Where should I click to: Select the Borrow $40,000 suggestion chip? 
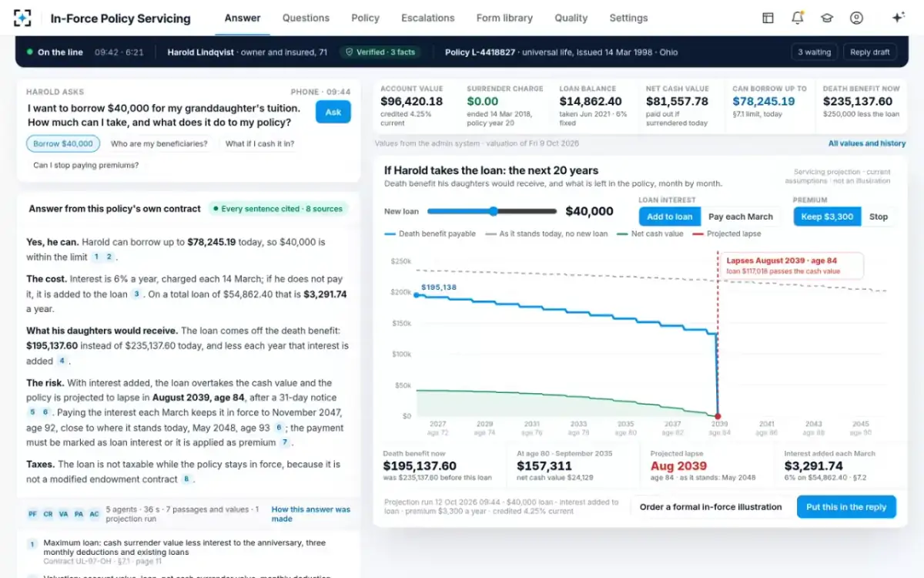(63, 143)
